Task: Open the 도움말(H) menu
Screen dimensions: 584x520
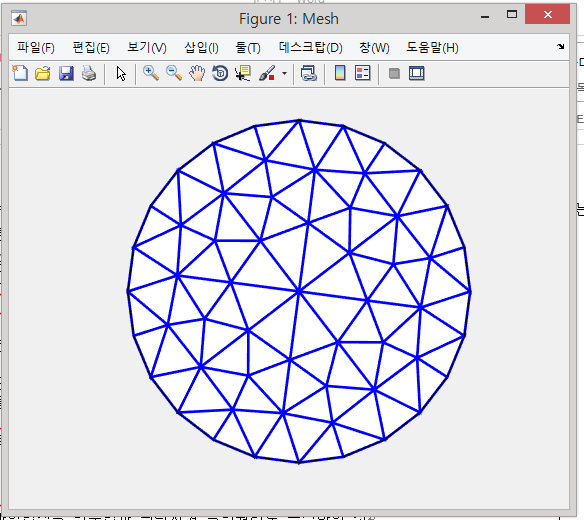Action: pyautogui.click(x=432, y=48)
